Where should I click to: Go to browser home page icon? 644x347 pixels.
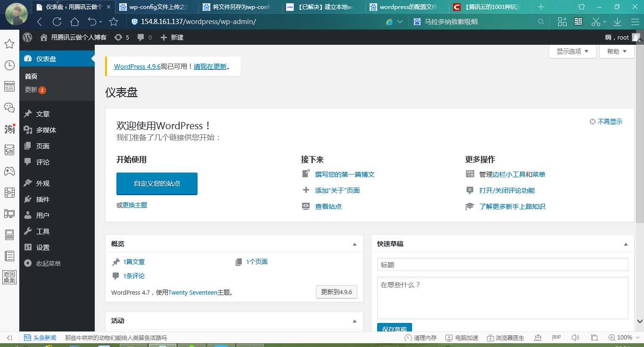pos(74,22)
